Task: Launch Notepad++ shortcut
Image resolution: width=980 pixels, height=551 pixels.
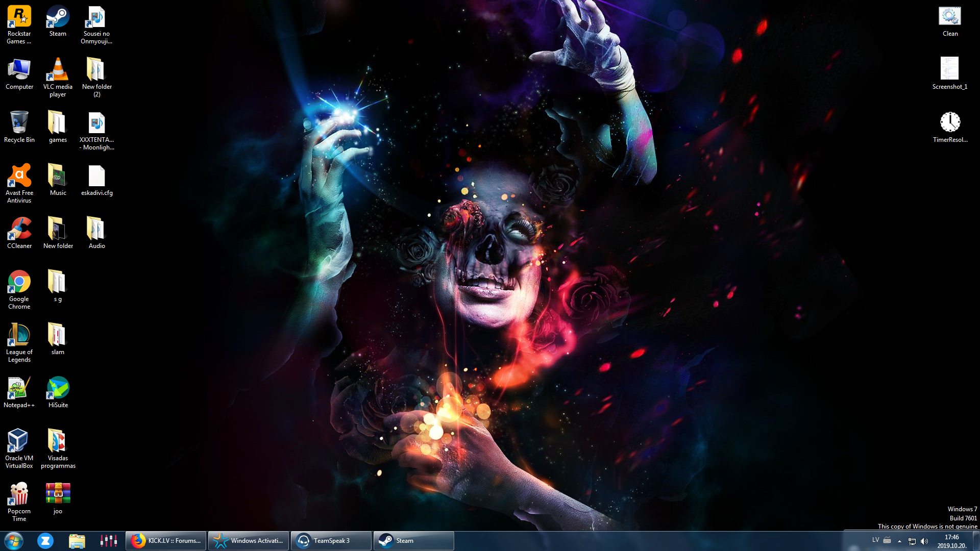Action: click(x=19, y=392)
